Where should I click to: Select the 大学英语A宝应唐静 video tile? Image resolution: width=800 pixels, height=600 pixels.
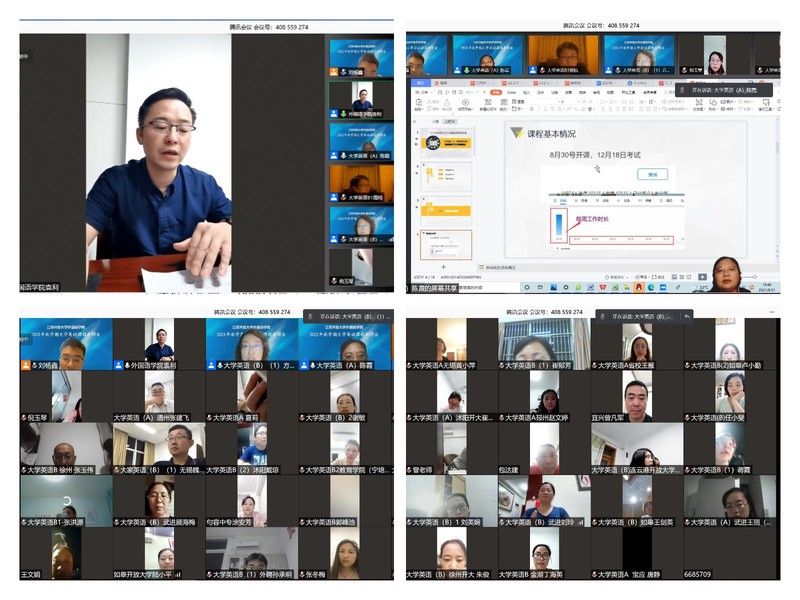(637, 554)
